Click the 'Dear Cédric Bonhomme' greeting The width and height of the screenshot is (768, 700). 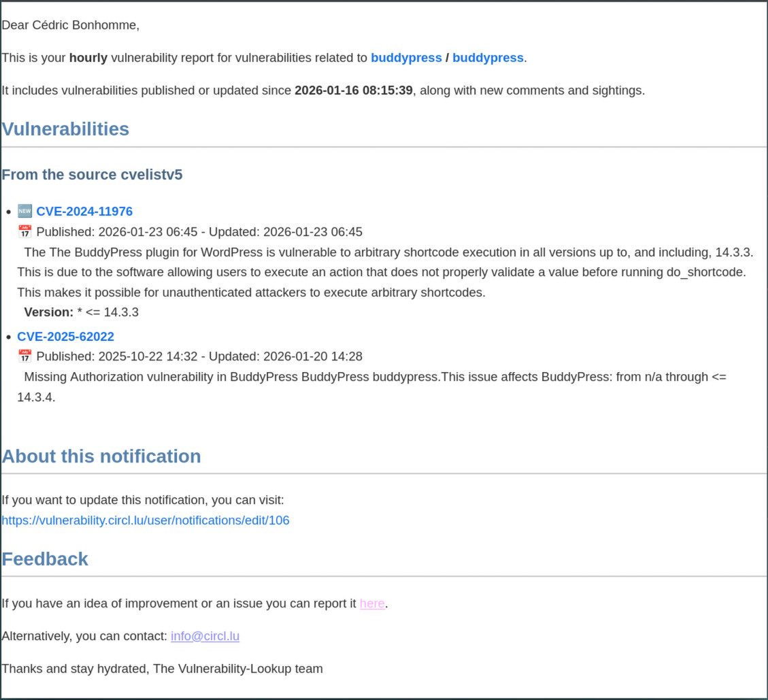(70, 25)
